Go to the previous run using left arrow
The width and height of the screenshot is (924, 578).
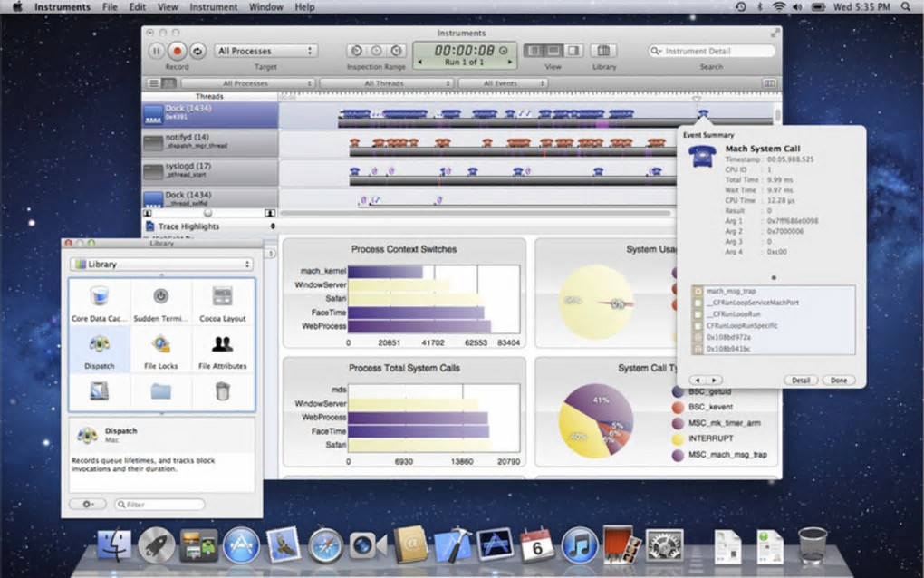pos(419,62)
